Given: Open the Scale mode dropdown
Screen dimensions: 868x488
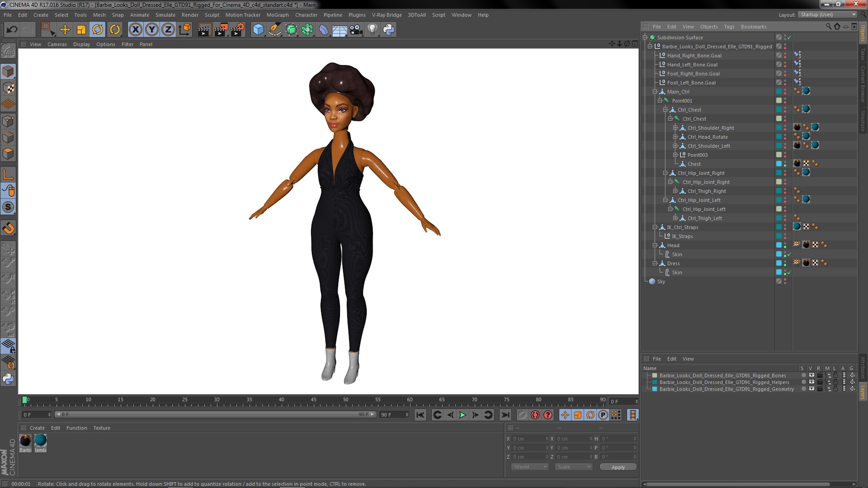Looking at the screenshot, I should pos(573,467).
